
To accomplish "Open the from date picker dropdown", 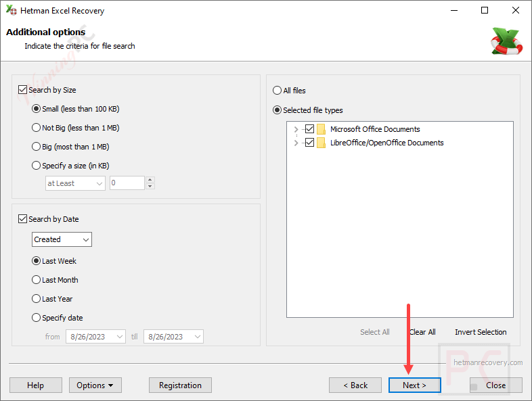I will pyautogui.click(x=119, y=337).
